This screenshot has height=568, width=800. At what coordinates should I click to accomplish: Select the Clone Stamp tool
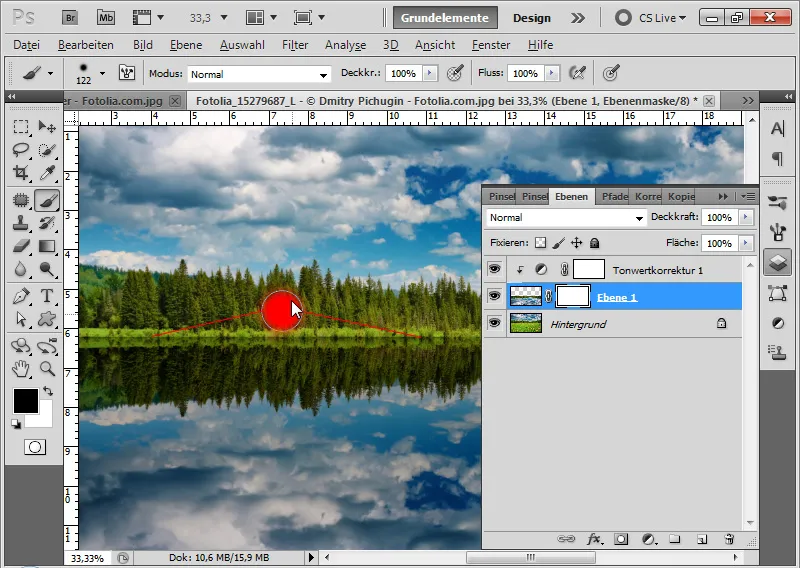(x=20, y=223)
